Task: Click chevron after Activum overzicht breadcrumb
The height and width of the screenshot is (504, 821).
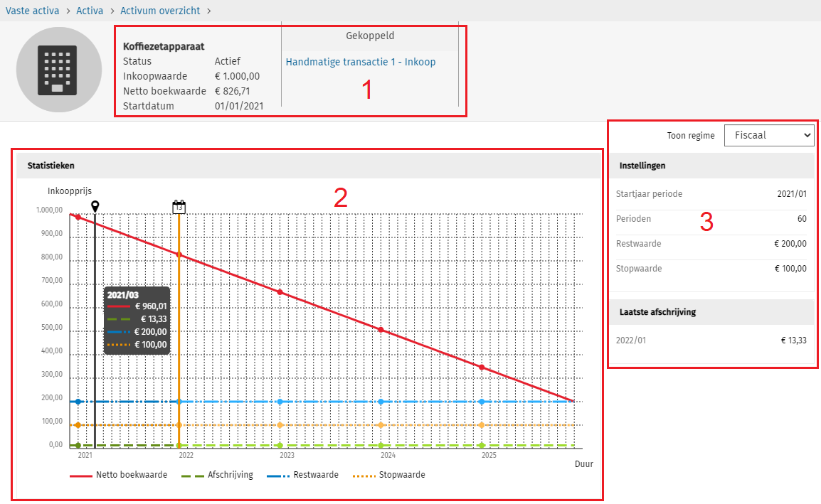Action: [x=209, y=11]
